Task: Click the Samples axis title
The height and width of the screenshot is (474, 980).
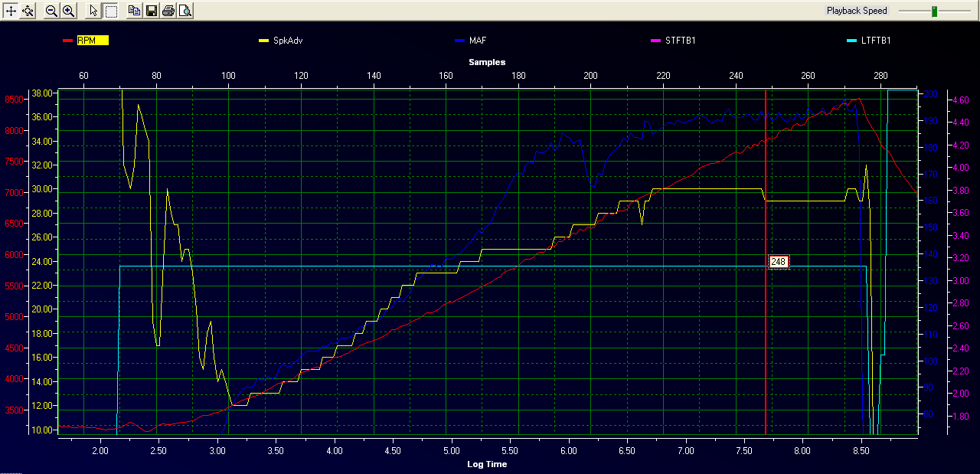Action: 487,62
